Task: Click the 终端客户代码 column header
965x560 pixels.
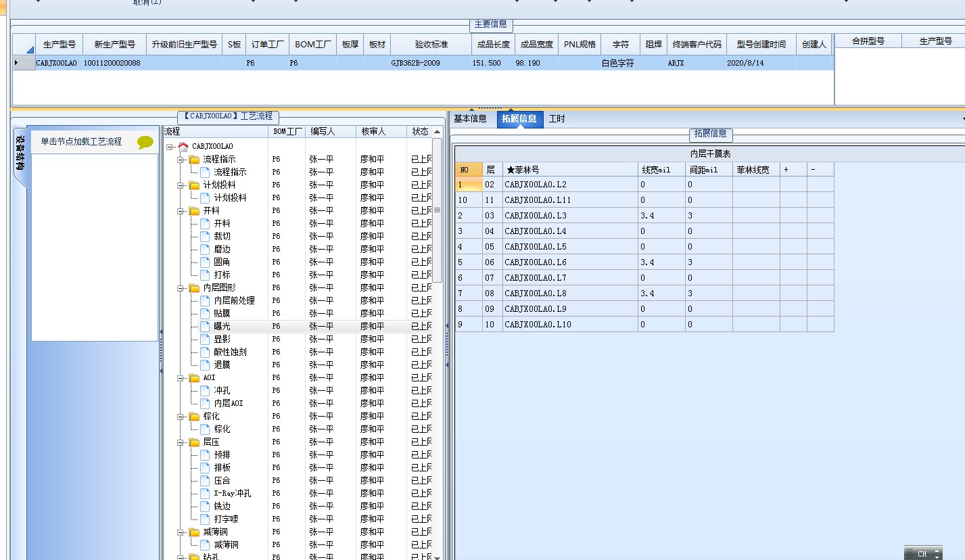Action: click(x=697, y=44)
